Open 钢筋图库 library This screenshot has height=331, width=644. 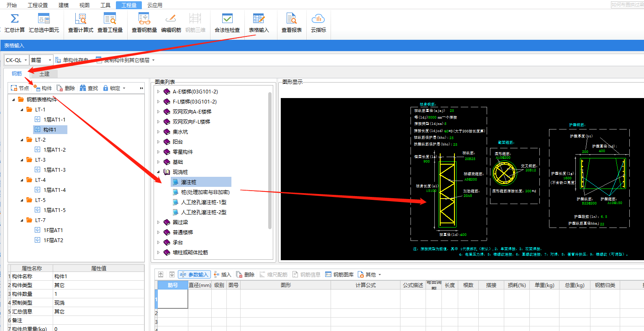pos(339,274)
